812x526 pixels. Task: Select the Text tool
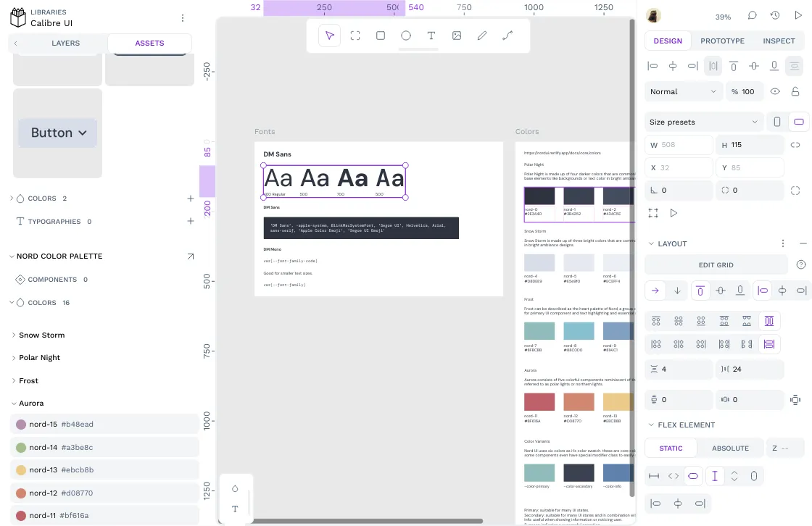[431, 35]
